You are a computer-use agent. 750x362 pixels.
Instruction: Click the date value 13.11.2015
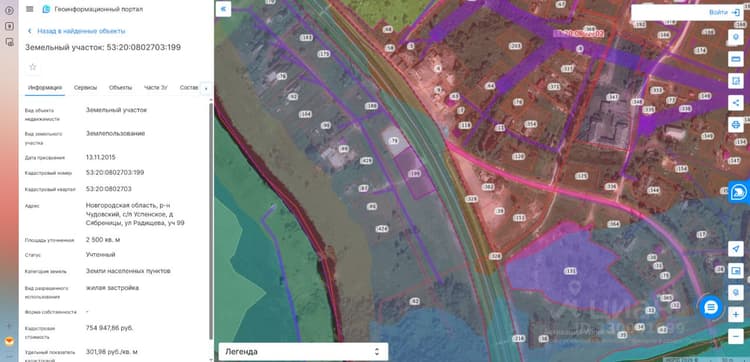[100, 157]
